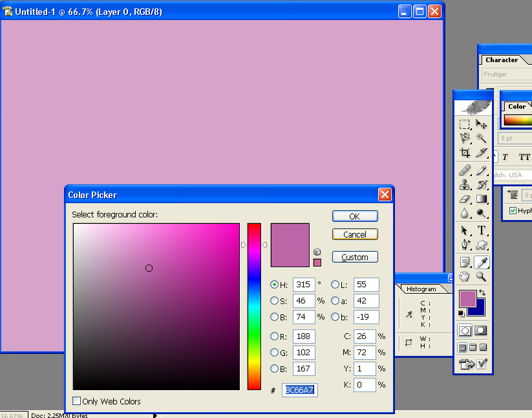Select the Zoom magnifier tool
This screenshot has width=532, height=418.
click(x=482, y=277)
